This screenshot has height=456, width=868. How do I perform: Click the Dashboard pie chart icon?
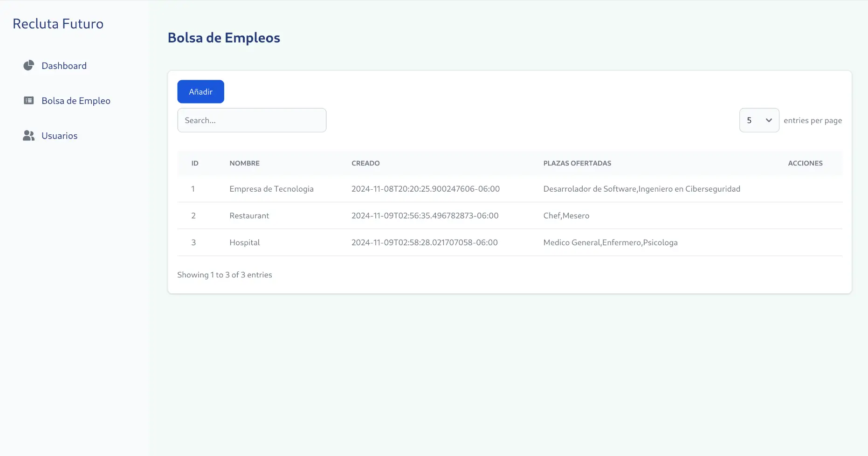pos(29,65)
